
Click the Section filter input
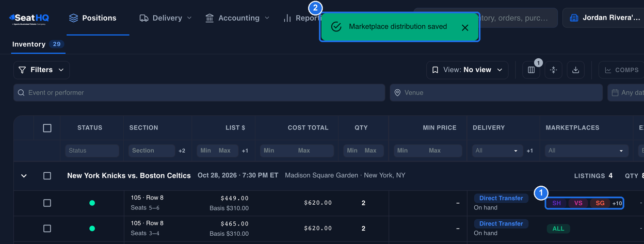tap(152, 151)
